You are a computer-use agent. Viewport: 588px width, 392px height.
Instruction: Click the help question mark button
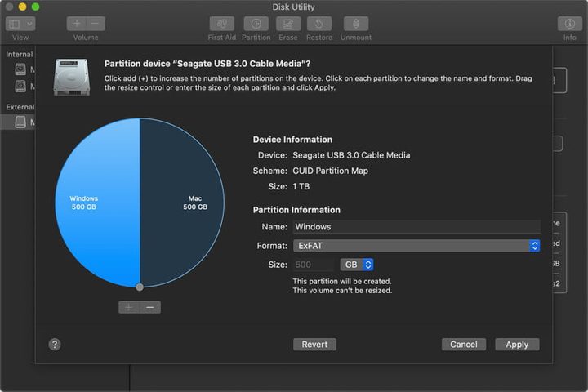tap(55, 345)
